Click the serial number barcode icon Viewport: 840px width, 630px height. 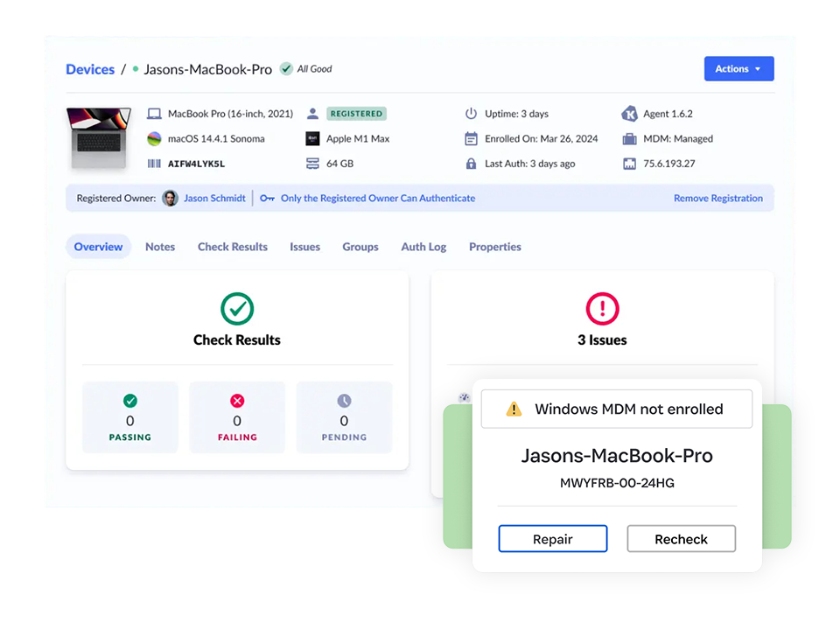click(x=154, y=164)
